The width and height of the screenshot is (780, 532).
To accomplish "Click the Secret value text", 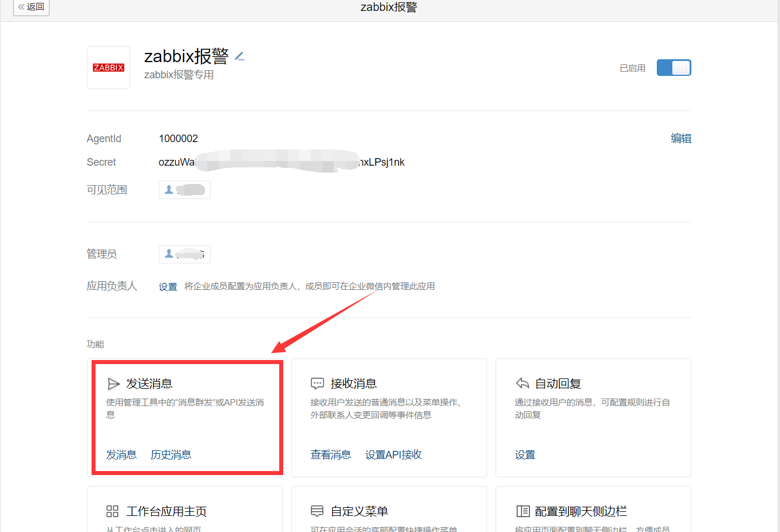I will coord(281,162).
